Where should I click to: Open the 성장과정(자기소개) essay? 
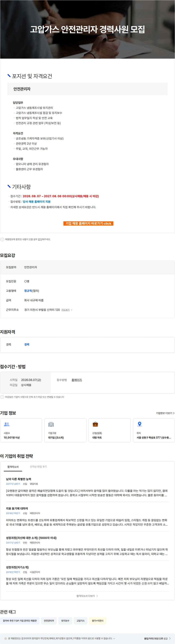tap(17, 567)
